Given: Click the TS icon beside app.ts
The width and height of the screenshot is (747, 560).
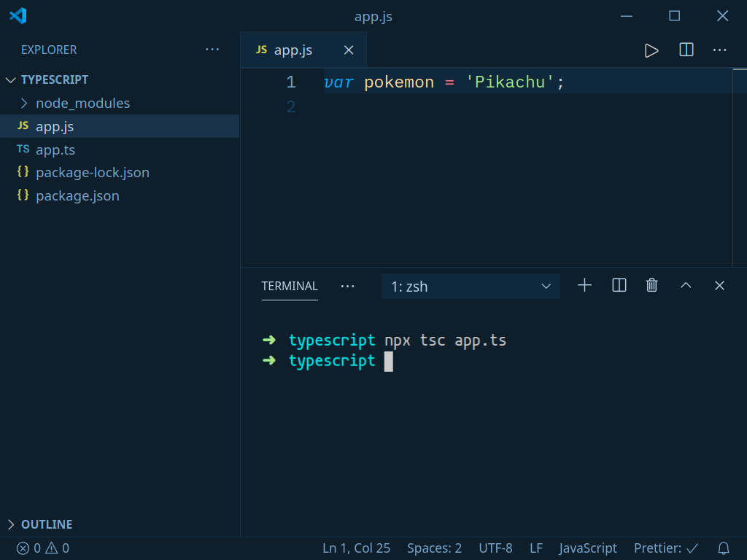Looking at the screenshot, I should point(23,149).
